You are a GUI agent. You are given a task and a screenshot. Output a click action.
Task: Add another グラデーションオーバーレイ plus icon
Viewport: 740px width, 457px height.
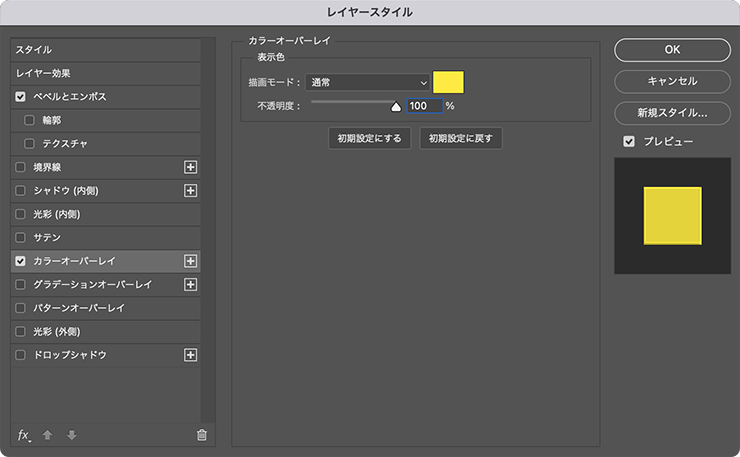(190, 285)
